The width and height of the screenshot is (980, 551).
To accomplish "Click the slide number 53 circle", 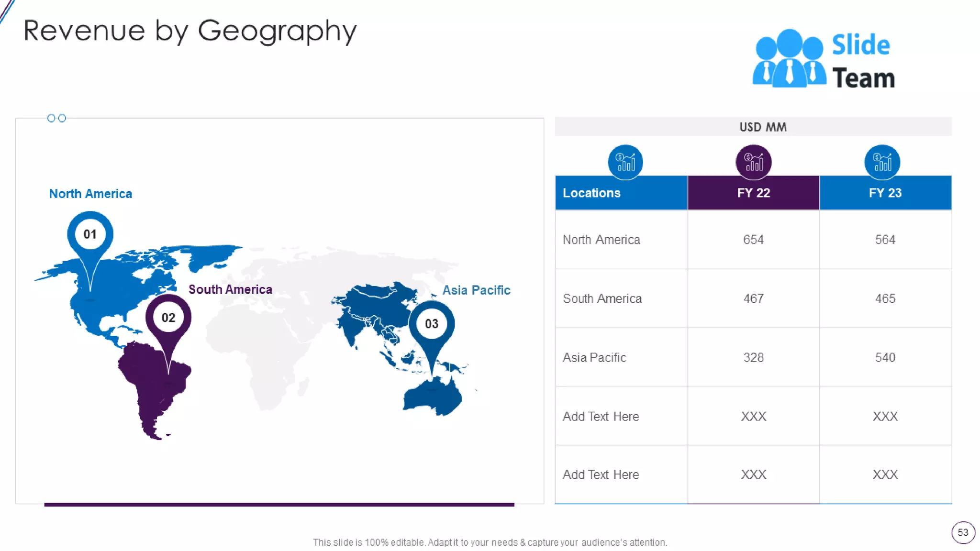I will point(963,532).
